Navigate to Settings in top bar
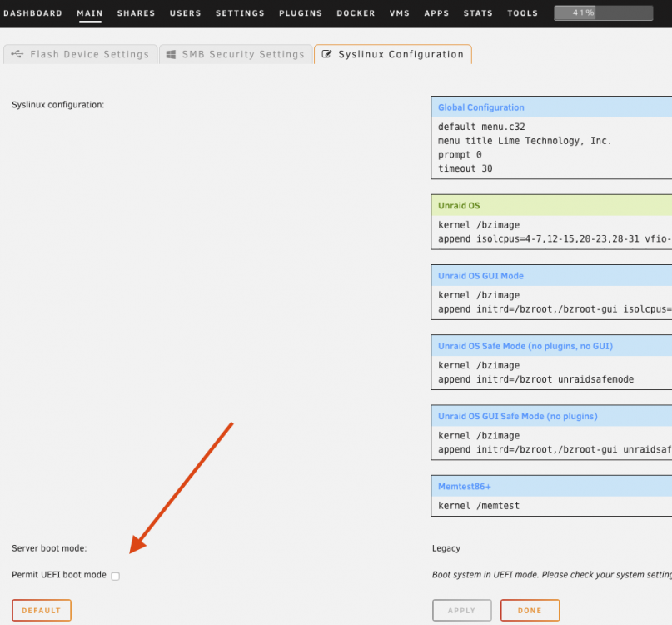The image size is (672, 625). [x=240, y=13]
